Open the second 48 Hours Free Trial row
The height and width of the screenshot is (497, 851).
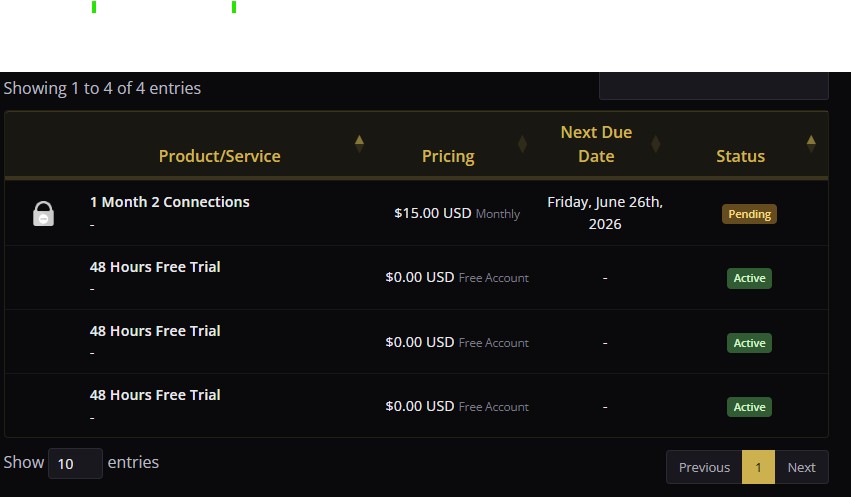(x=416, y=342)
